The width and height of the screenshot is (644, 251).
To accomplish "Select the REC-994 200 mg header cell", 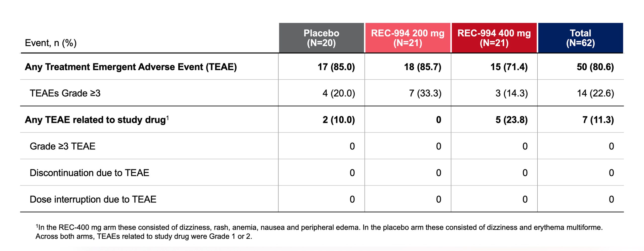I will coord(408,38).
